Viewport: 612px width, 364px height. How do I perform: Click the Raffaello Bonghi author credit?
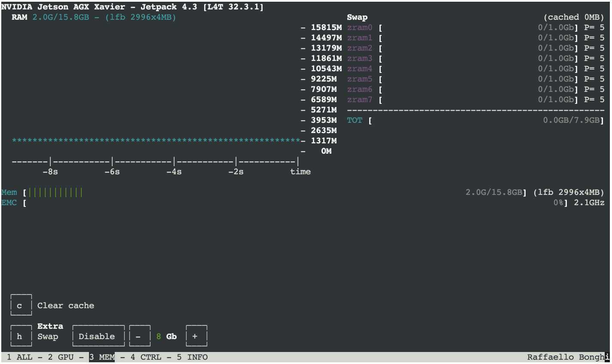coord(569,357)
